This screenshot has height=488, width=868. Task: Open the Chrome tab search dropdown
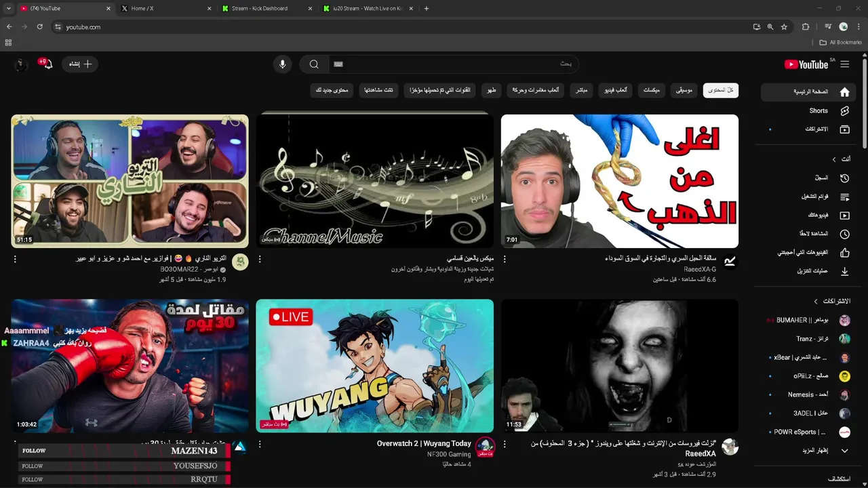click(x=8, y=9)
